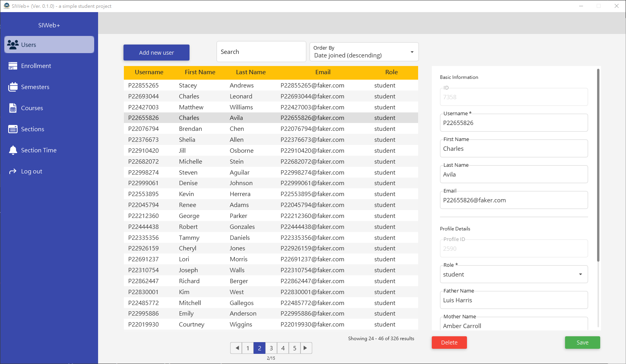626x364 pixels.
Task: Go to page 3
Action: 271,348
